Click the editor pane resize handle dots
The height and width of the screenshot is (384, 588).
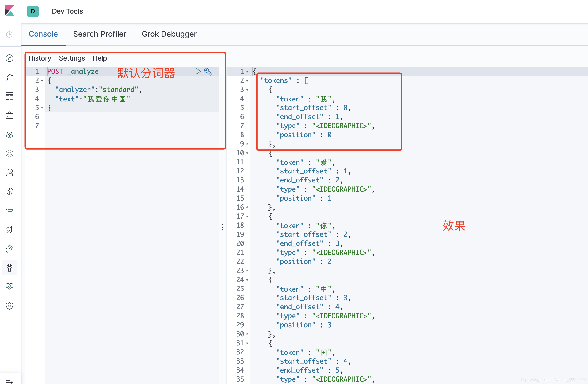click(223, 227)
